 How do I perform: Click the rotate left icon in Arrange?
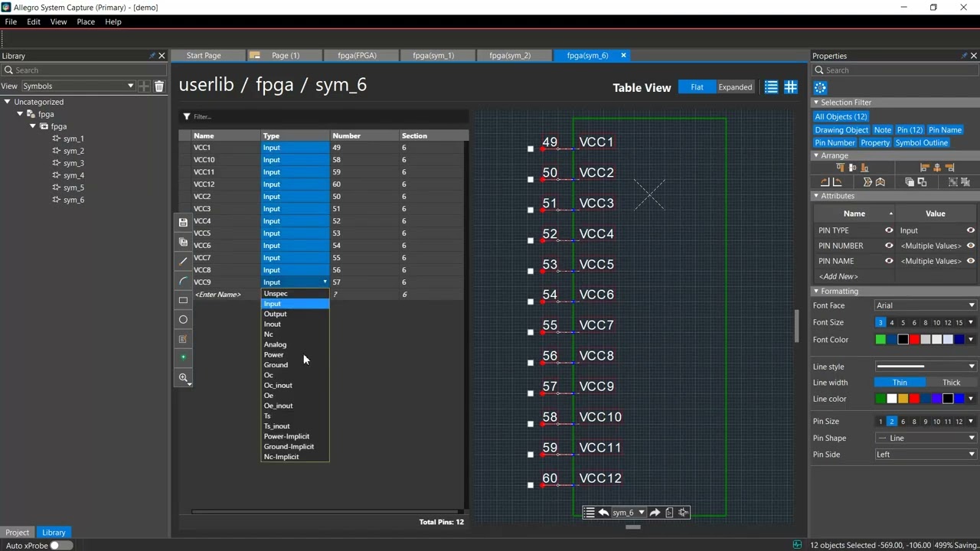[838, 182]
